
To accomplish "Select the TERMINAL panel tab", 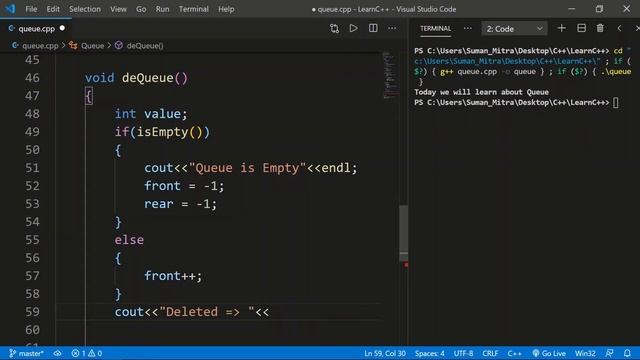I will click(436, 29).
